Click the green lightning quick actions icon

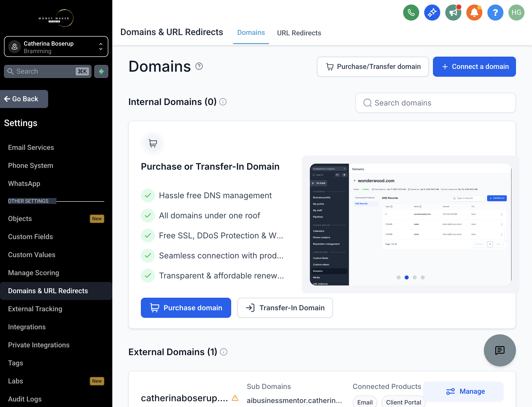click(x=101, y=71)
